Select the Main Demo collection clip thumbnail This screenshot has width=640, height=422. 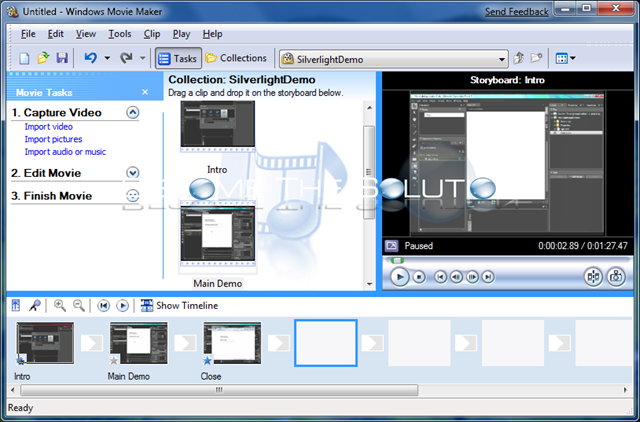tap(218, 234)
